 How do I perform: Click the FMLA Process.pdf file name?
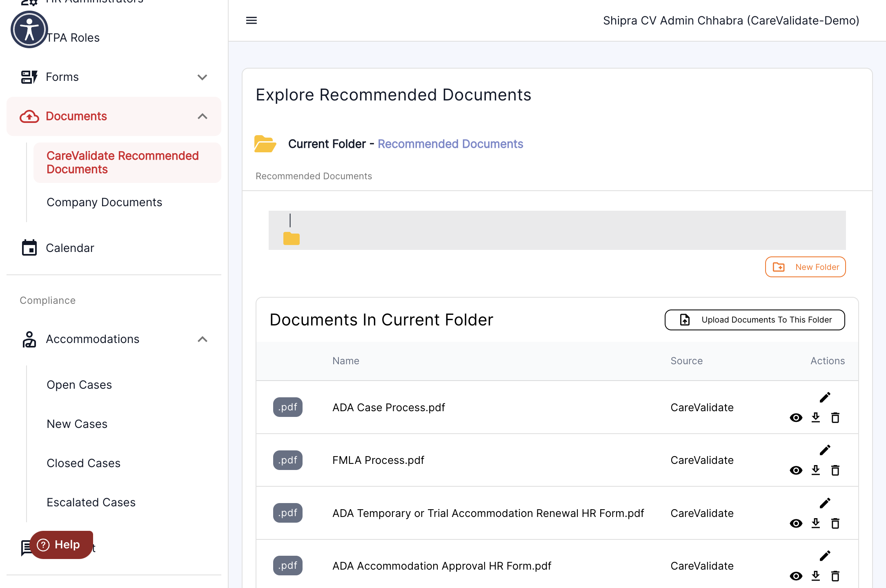[x=378, y=460]
